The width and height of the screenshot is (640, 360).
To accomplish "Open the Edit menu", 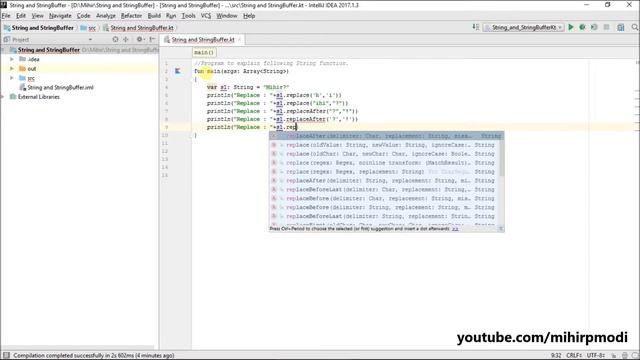I will tap(21, 16).
